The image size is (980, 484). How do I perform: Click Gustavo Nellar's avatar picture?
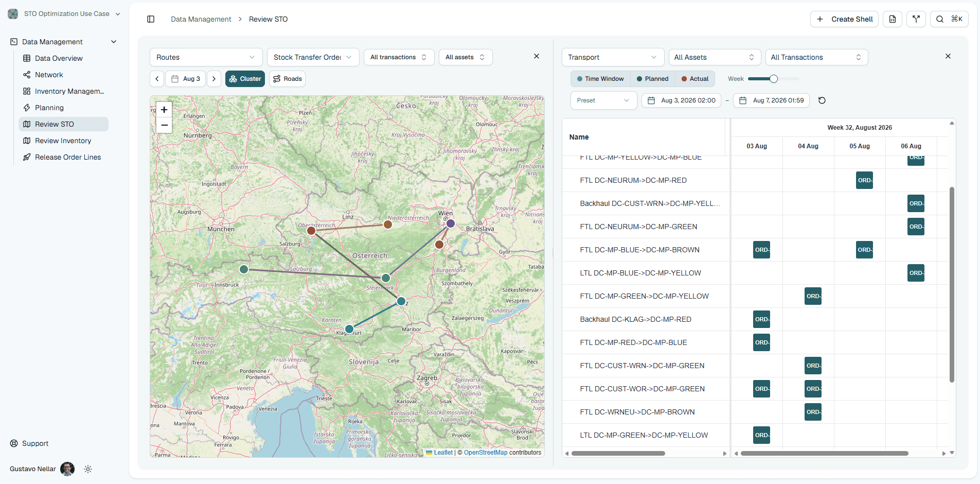[x=67, y=469]
